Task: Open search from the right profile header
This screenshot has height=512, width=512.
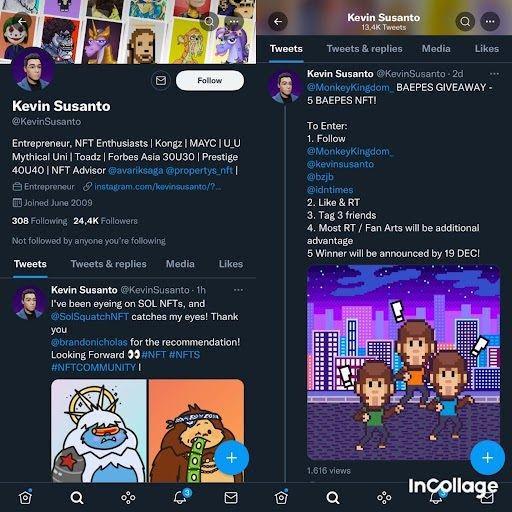Action: click(x=465, y=22)
